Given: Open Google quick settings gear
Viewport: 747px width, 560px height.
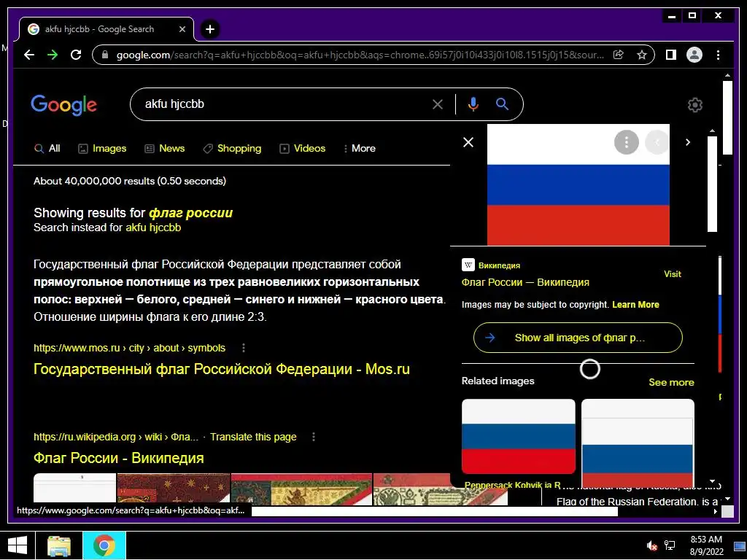Looking at the screenshot, I should click(695, 105).
